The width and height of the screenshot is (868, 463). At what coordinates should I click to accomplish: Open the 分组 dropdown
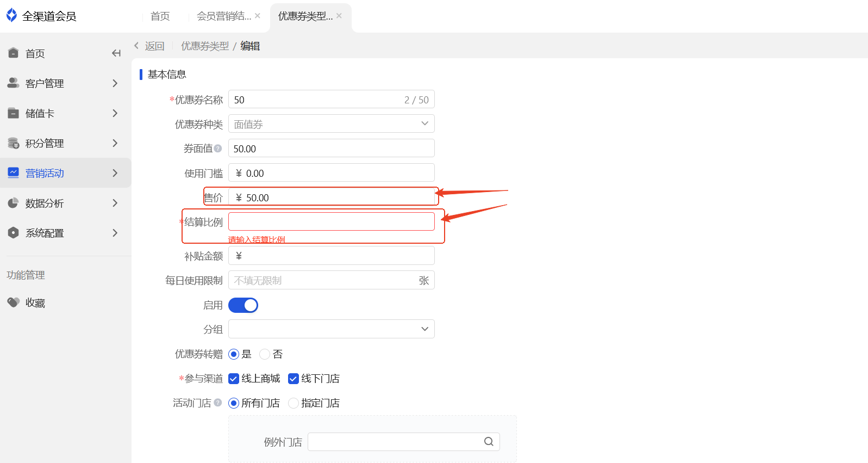point(332,329)
